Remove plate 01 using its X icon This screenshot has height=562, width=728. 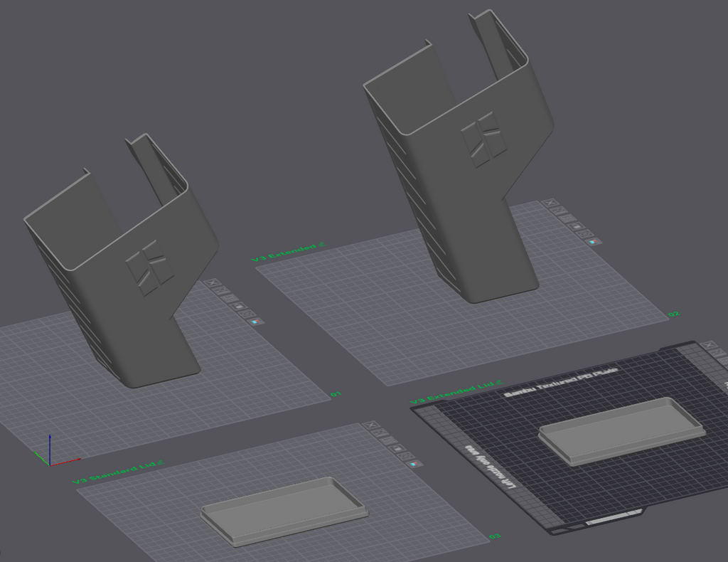[x=212, y=283]
